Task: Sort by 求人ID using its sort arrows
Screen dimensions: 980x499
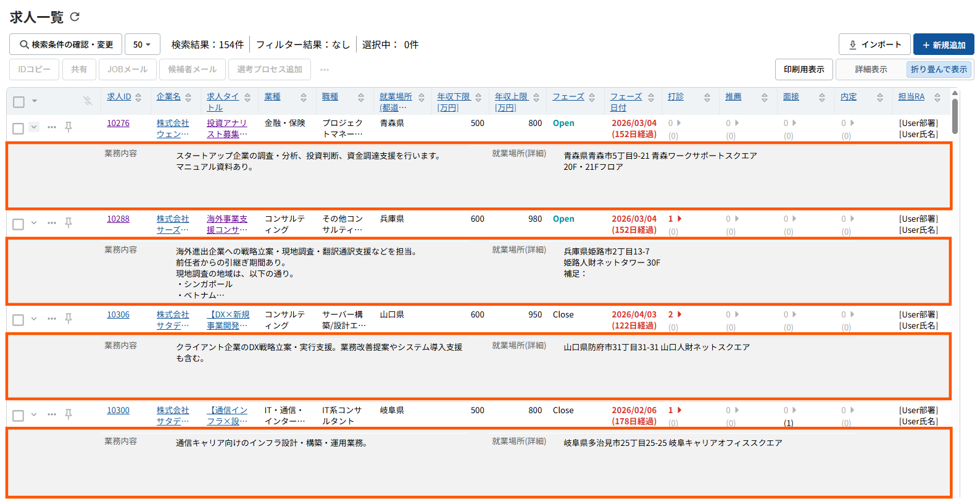Action: tap(138, 97)
